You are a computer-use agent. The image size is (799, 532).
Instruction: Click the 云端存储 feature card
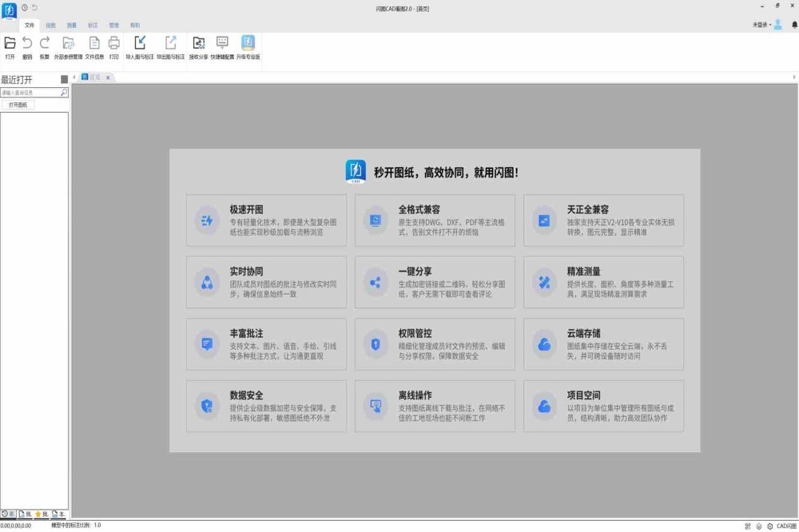(603, 344)
